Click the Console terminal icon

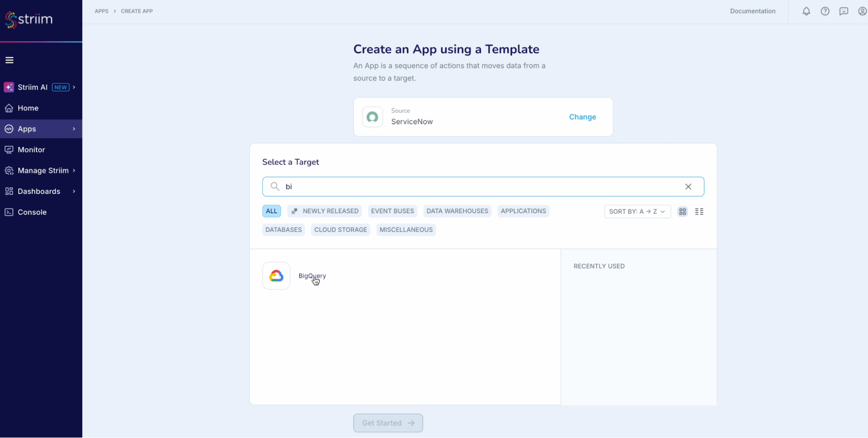pyautogui.click(x=9, y=212)
